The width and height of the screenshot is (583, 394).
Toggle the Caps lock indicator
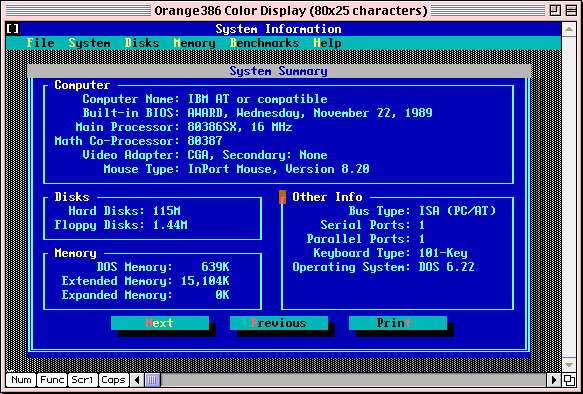113,380
